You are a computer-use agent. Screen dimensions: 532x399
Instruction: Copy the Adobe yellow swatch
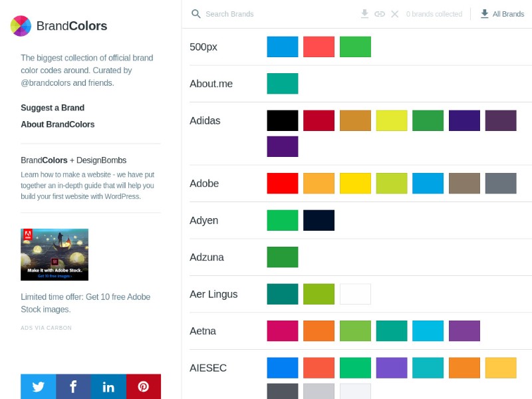point(355,184)
